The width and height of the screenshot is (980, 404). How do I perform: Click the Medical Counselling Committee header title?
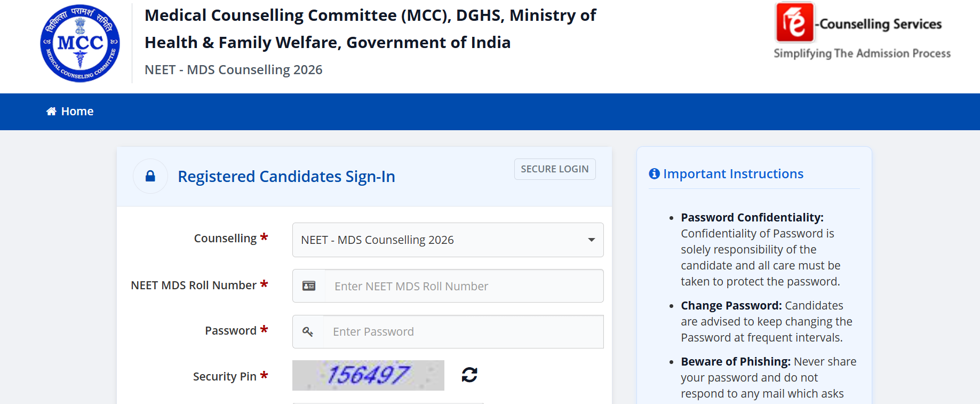[x=370, y=29]
